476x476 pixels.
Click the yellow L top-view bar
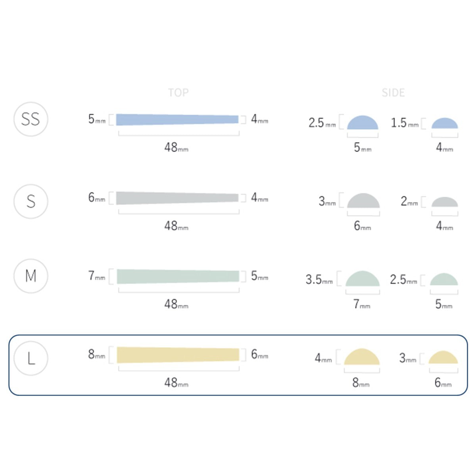click(178, 355)
